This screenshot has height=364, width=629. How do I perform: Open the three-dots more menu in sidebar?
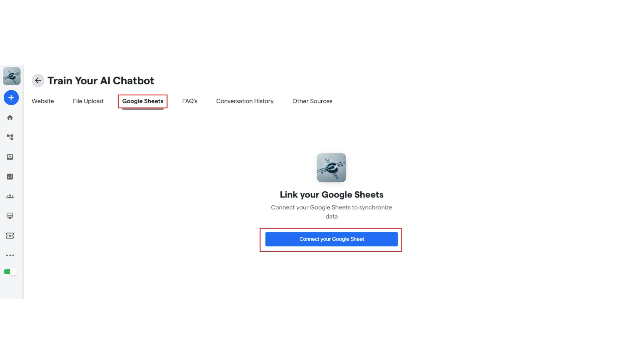[x=10, y=255]
